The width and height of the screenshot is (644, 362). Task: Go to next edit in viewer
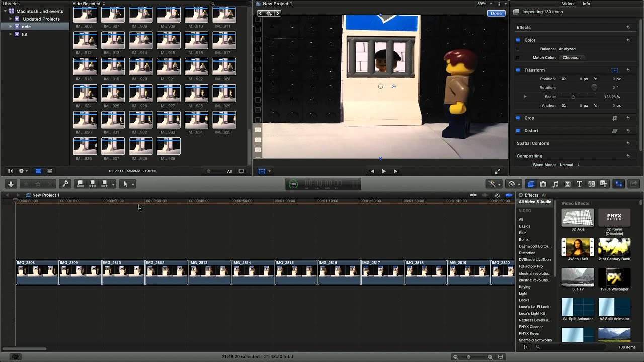[396, 171]
